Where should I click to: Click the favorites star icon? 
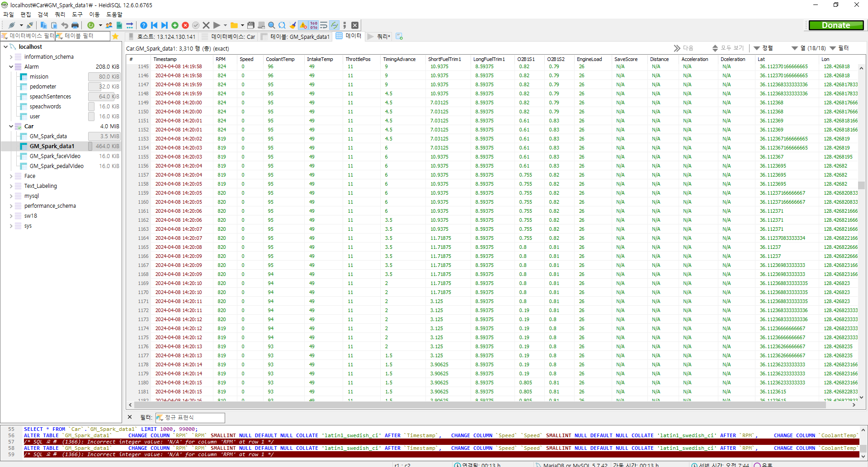[x=115, y=36]
